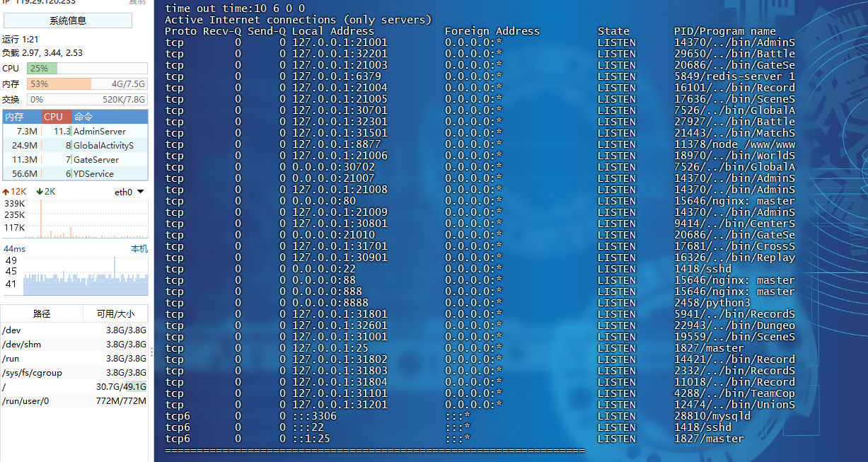Click the 0.0.0.0:80 local address
Image resolution: width=868 pixels, height=462 pixels.
pos(324,201)
